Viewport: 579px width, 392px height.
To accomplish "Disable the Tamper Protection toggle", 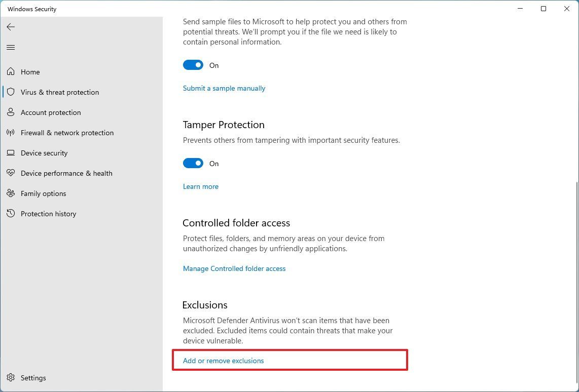I will (193, 163).
